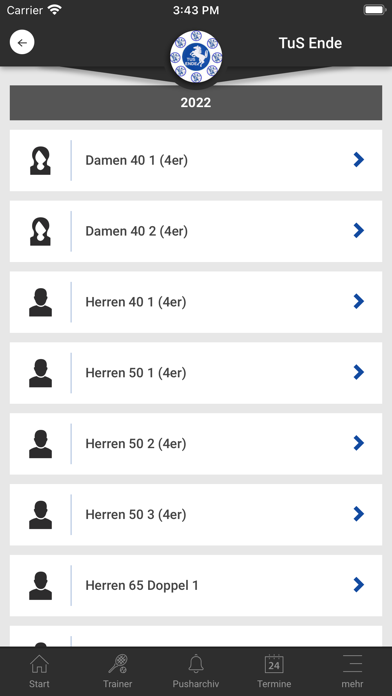Tap the 2022 season header bar
This screenshot has width=392, height=696.
[x=196, y=103]
